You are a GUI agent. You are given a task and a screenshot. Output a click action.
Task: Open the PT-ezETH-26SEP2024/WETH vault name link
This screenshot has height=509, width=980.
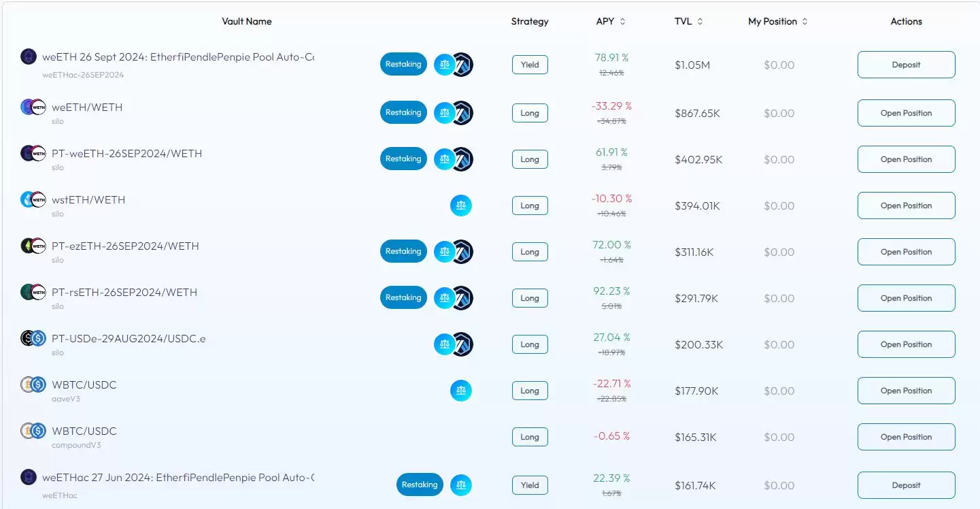(125, 246)
